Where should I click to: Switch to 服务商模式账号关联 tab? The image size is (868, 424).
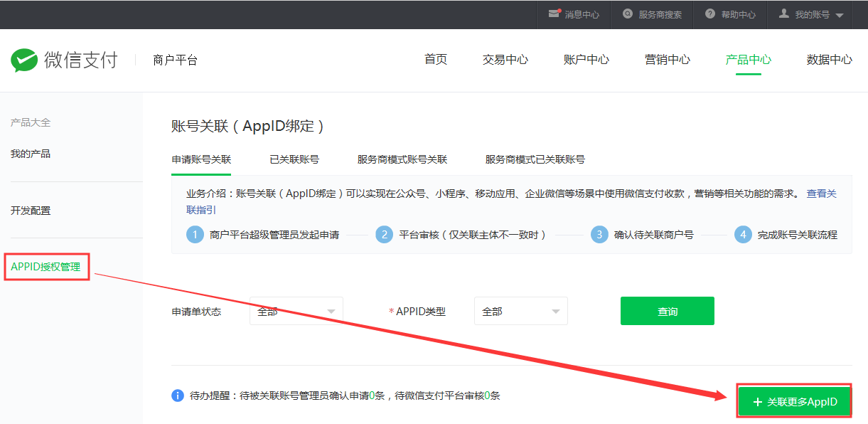[x=402, y=159]
